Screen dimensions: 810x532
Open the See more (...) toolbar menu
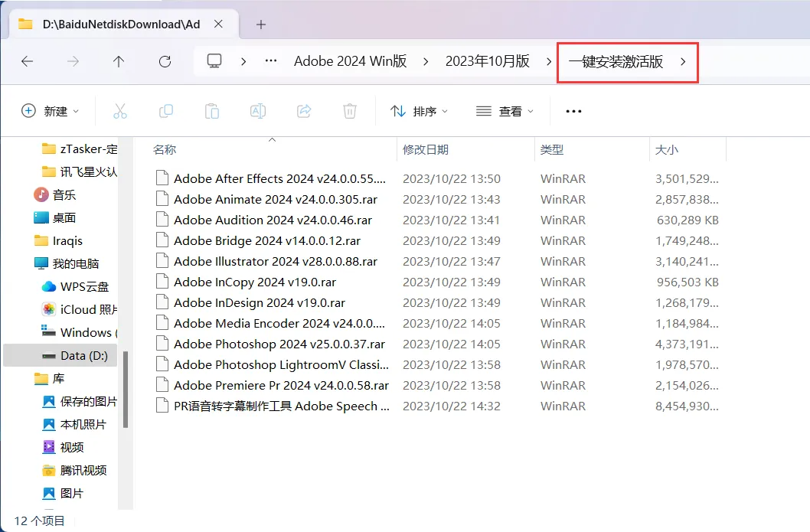(x=573, y=111)
